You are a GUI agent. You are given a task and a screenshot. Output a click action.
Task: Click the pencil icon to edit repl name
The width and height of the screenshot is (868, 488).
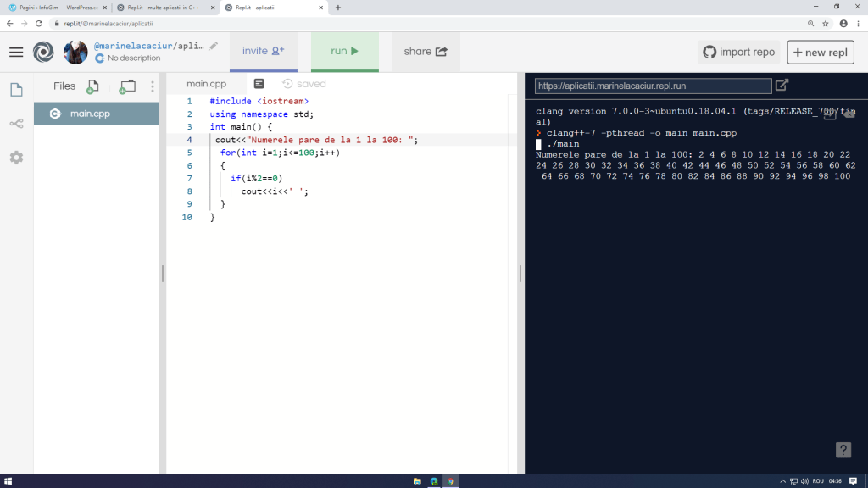click(214, 46)
